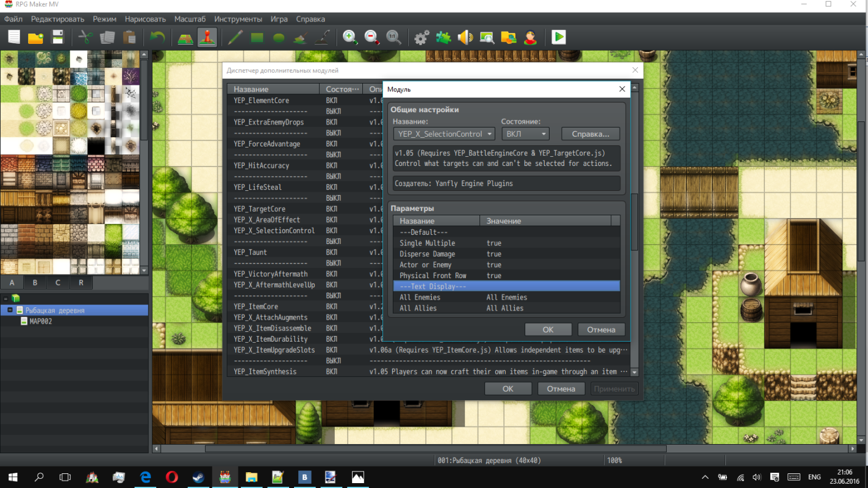Click OK in the plugin manager window
The width and height of the screenshot is (868, 488).
coord(508,389)
